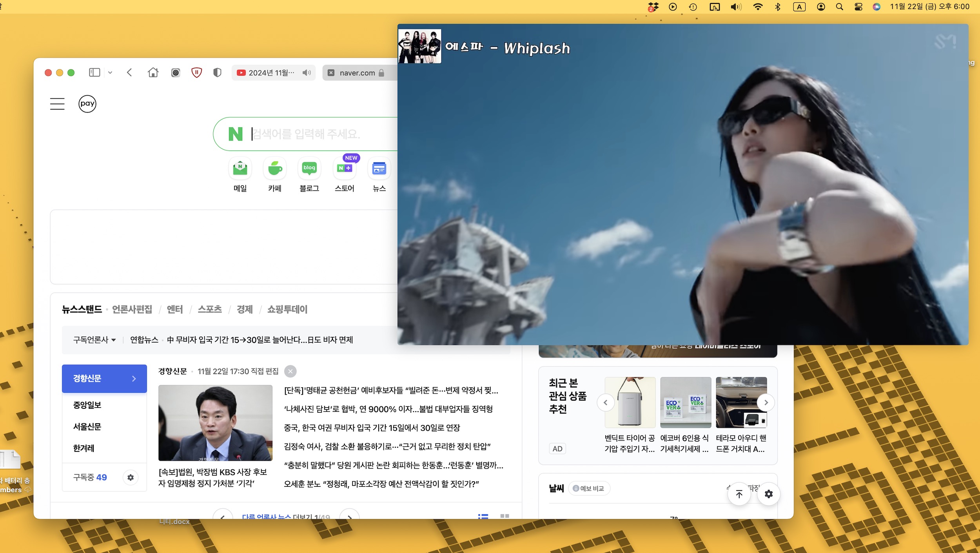This screenshot has height=553, width=980.
Task: Go back with the browser back arrow
Action: tap(129, 73)
